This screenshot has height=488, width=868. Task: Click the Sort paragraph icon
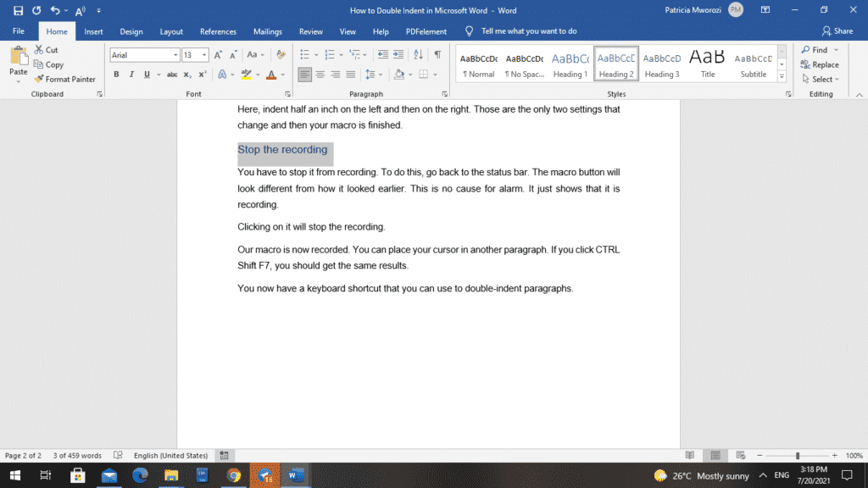pos(419,54)
